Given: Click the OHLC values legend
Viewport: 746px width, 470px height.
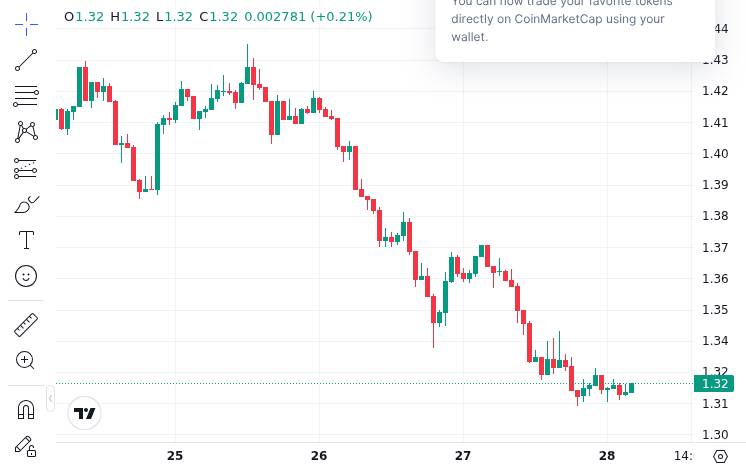Looking at the screenshot, I should (218, 17).
